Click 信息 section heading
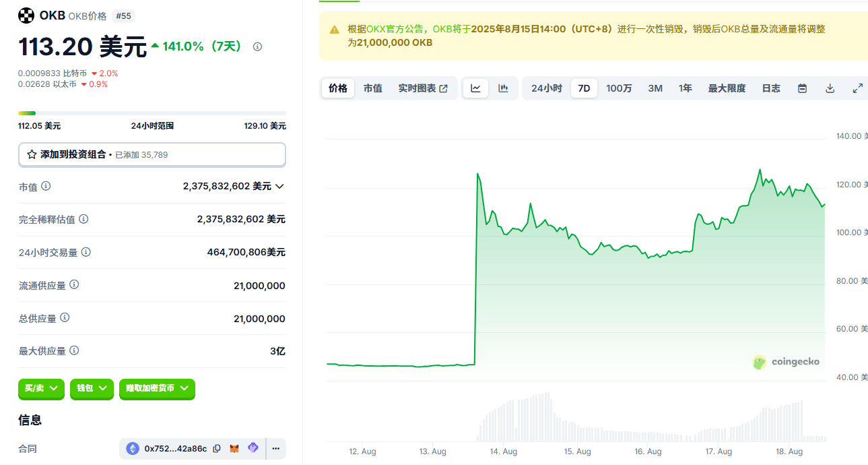The height and width of the screenshot is (465, 868). 30,420
